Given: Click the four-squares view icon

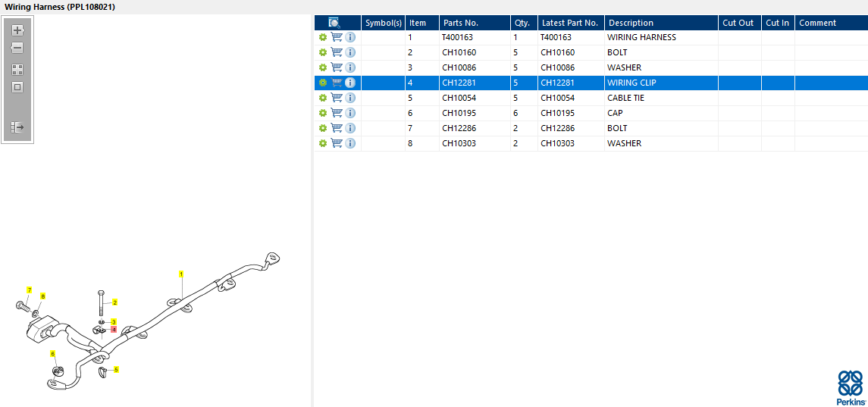Looking at the screenshot, I should [x=17, y=70].
